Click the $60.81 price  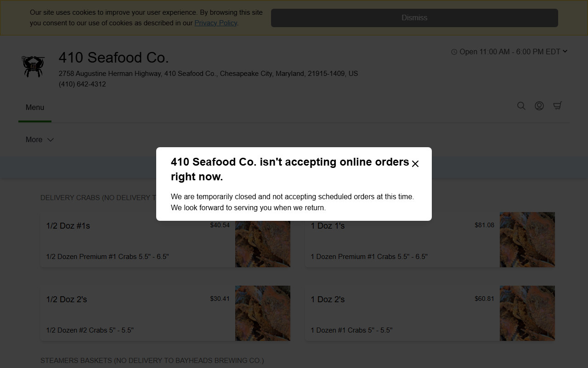pyautogui.click(x=484, y=299)
